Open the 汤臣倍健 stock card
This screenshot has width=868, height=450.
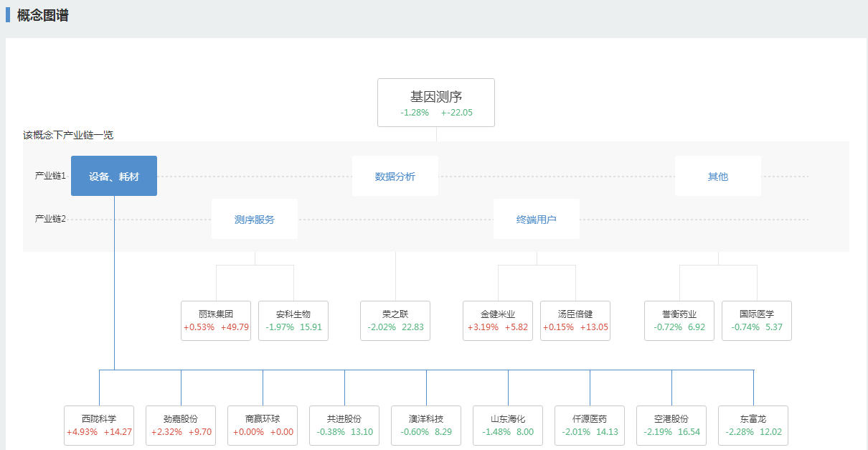[575, 321]
